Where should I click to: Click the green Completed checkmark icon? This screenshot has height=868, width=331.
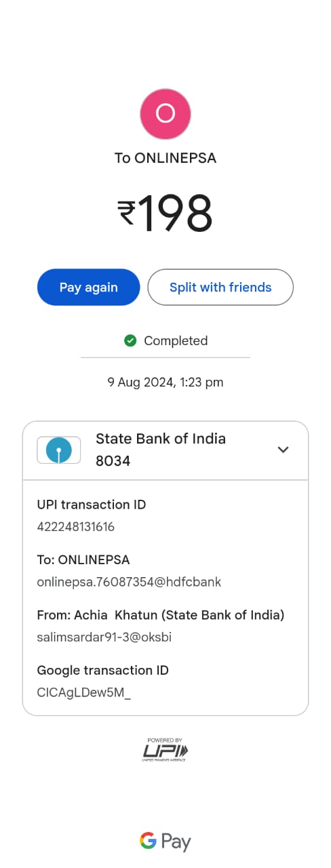(131, 340)
